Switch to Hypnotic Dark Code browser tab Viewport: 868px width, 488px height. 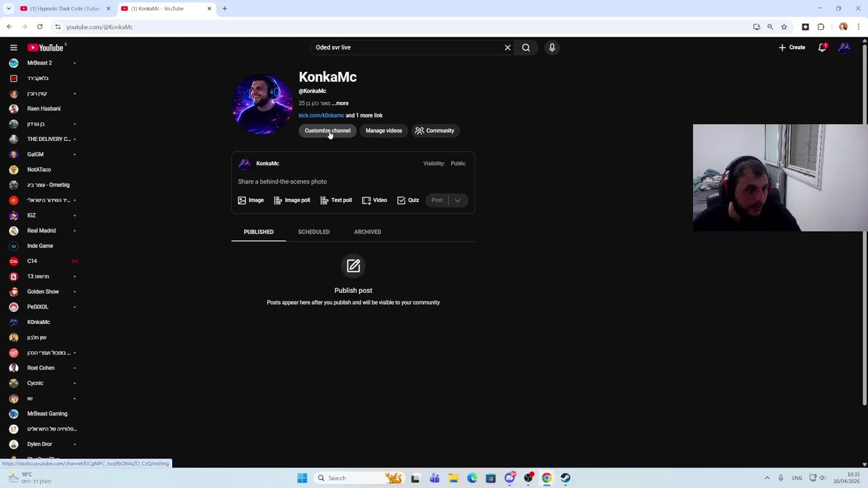point(64,9)
